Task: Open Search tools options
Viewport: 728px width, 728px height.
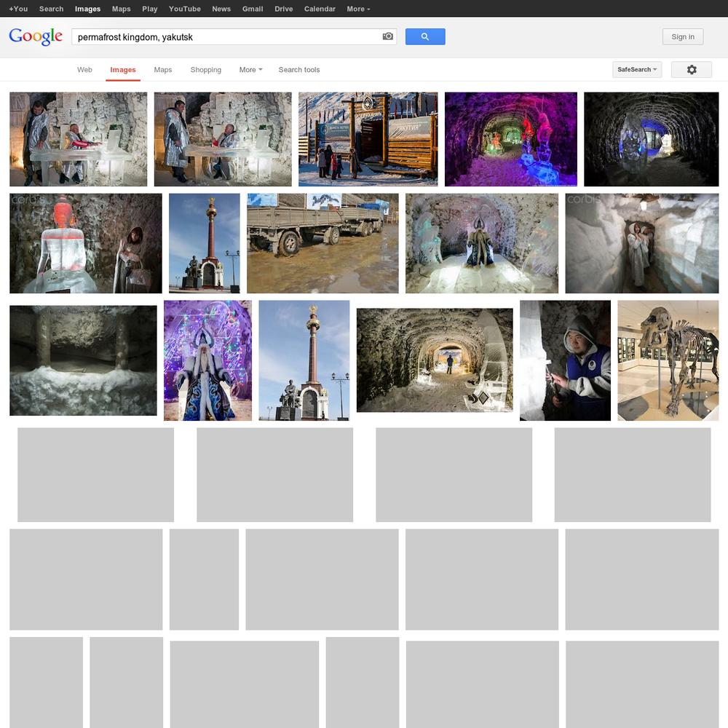Action: tap(299, 70)
